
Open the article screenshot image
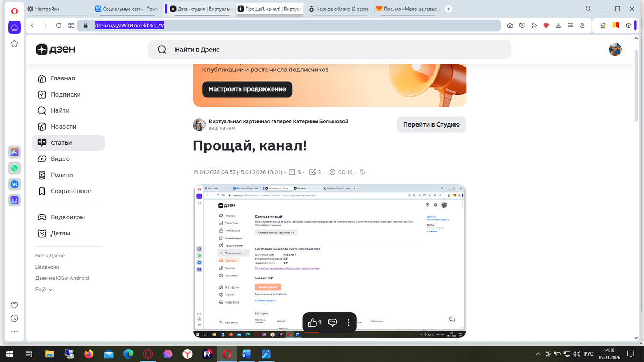click(330, 261)
